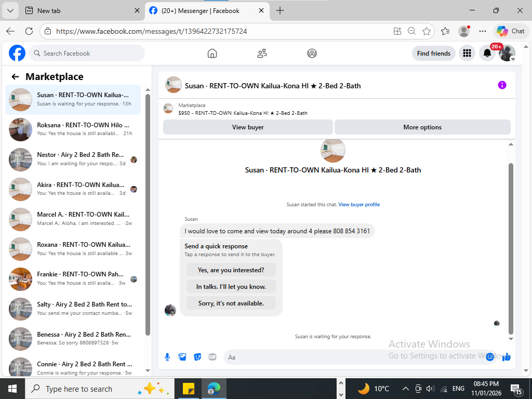Send quick response Yes, are you interested?
Image resolution: width=532 pixels, height=399 pixels.
(x=231, y=270)
